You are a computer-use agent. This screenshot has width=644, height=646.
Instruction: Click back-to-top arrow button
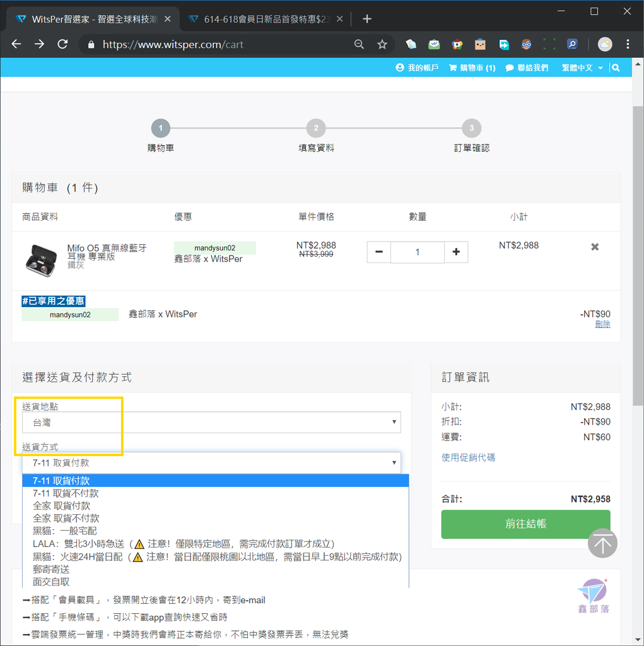[602, 543]
